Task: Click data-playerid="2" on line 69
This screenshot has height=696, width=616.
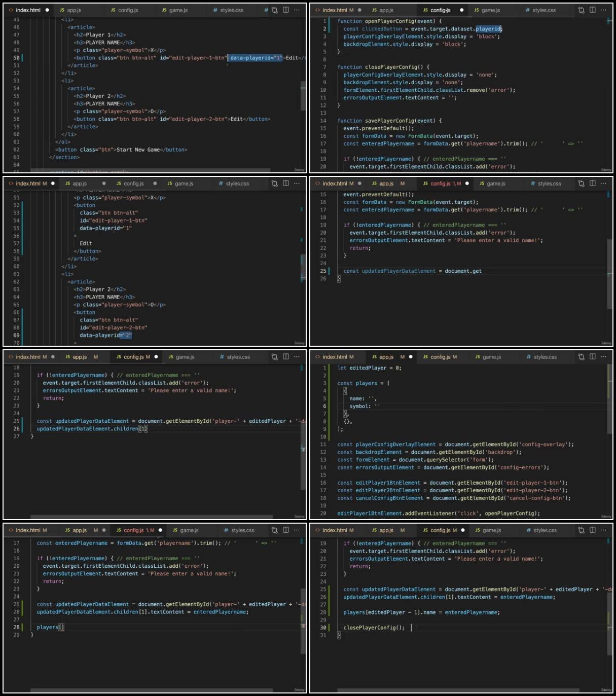Action: click(105, 335)
